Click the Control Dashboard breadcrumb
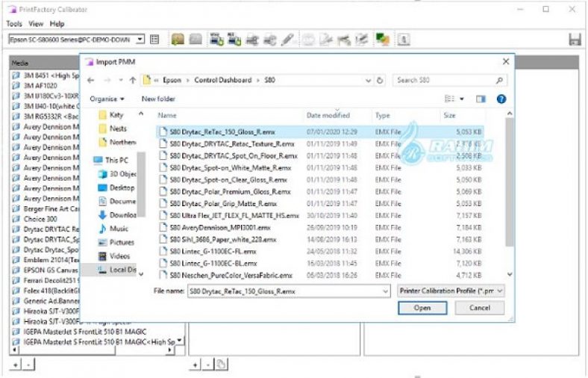The image size is (588, 378). coord(223,80)
